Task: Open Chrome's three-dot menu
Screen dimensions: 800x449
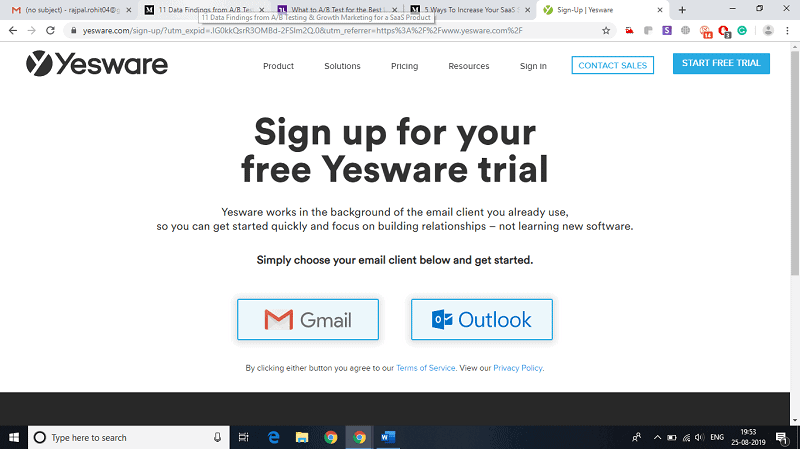Action: point(787,31)
